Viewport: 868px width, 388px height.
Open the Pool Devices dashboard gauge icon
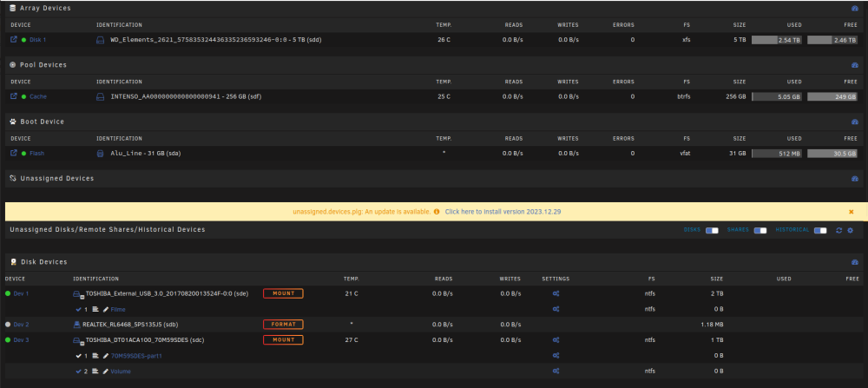pyautogui.click(x=854, y=65)
